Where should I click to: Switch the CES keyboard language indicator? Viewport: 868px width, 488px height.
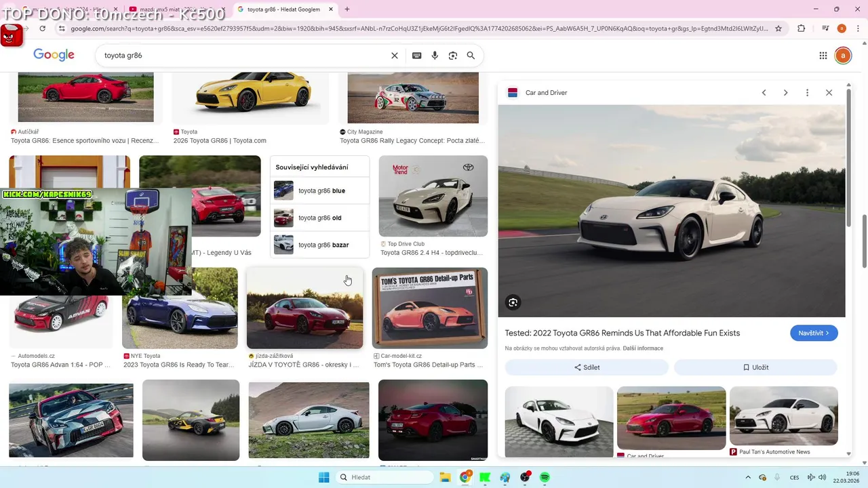click(x=794, y=477)
